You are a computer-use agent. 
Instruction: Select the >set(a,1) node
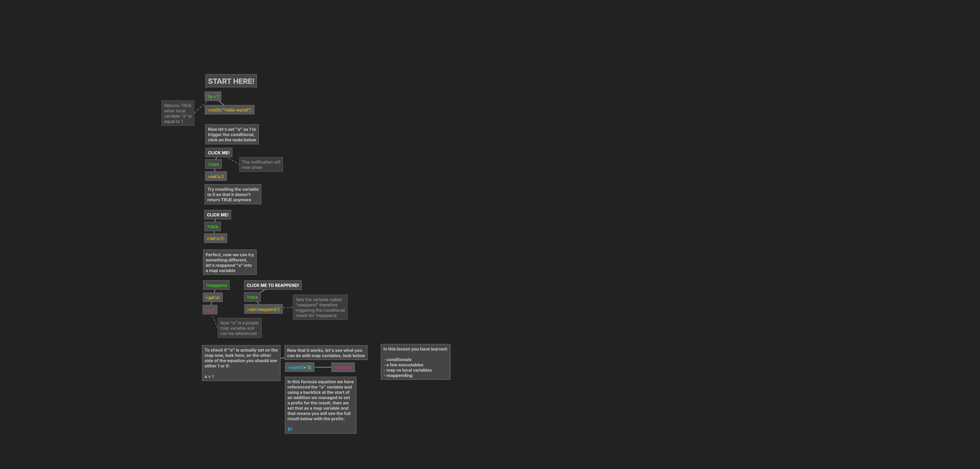(x=216, y=176)
